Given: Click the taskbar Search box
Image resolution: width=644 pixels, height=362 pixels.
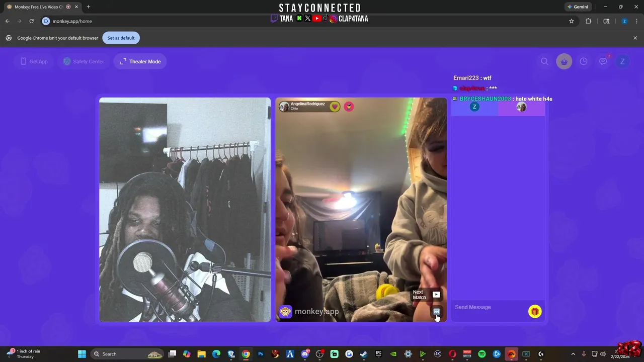Looking at the screenshot, I should coord(127,354).
